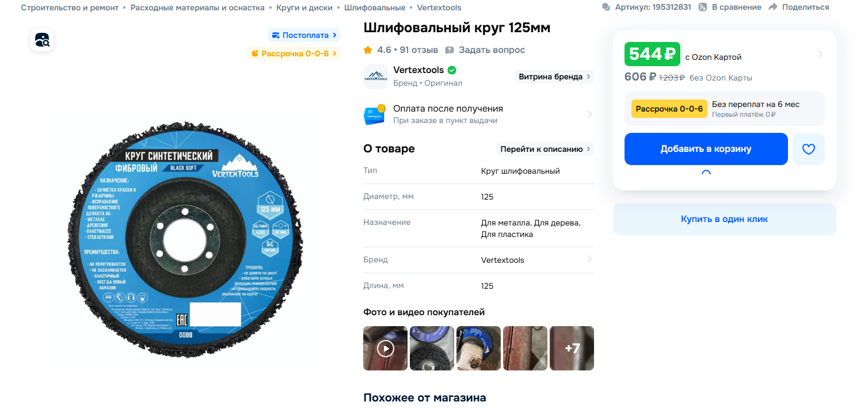
Task: Expand the Ozon Card price chevron
Action: [x=820, y=54]
